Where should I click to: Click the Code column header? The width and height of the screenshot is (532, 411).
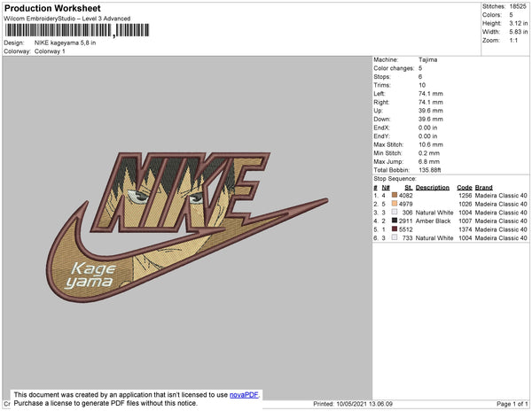pyautogui.click(x=464, y=188)
